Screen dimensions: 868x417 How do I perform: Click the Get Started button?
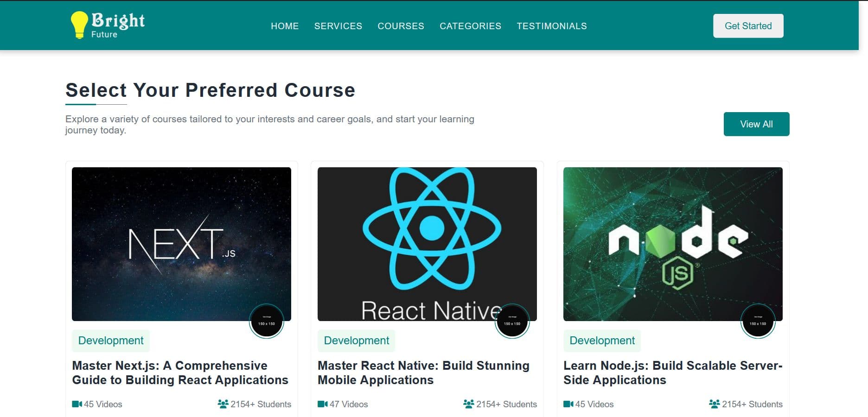click(748, 26)
